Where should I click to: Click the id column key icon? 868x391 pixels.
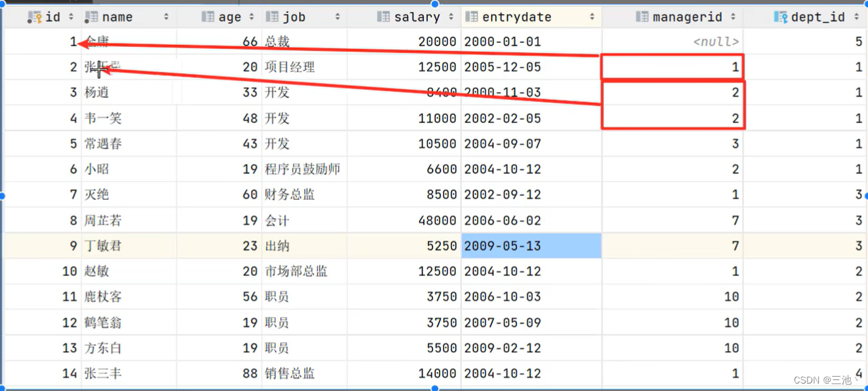pyautogui.click(x=35, y=17)
